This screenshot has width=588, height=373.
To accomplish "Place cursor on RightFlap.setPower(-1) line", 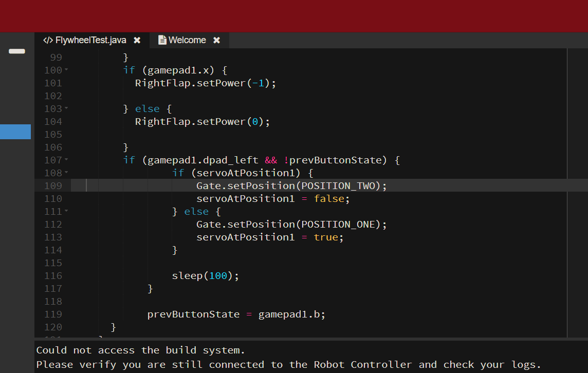I will 206,83.
